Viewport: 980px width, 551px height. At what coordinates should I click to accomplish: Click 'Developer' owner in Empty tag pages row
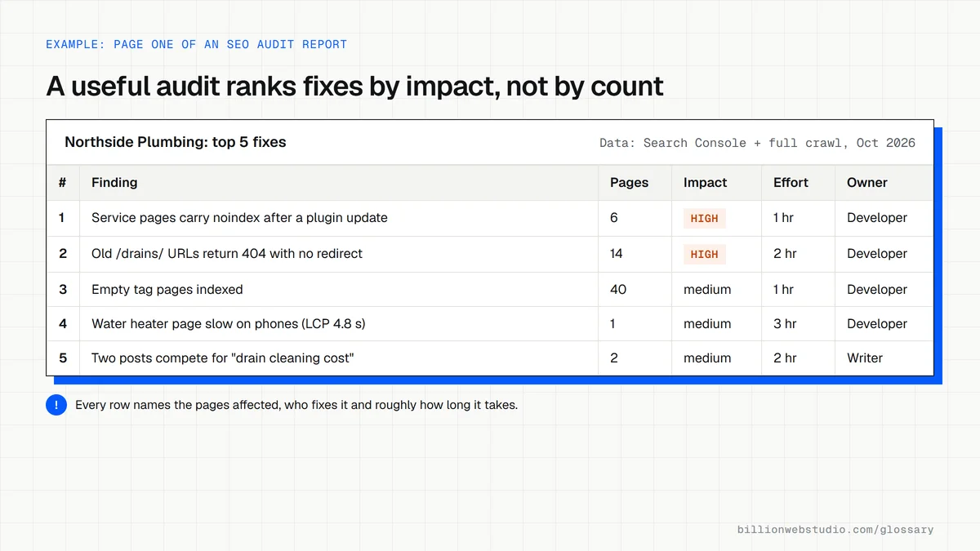point(877,290)
